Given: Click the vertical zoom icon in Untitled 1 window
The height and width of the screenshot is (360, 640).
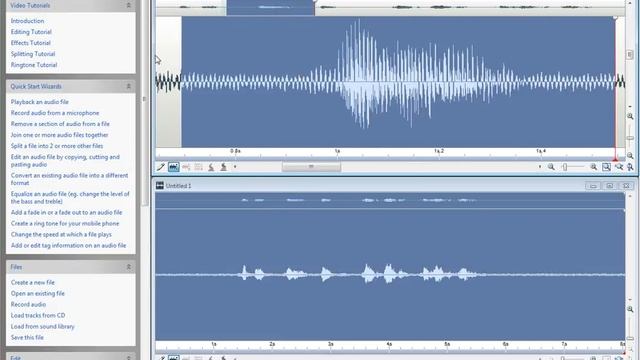Looking at the screenshot, I should (x=630, y=309).
